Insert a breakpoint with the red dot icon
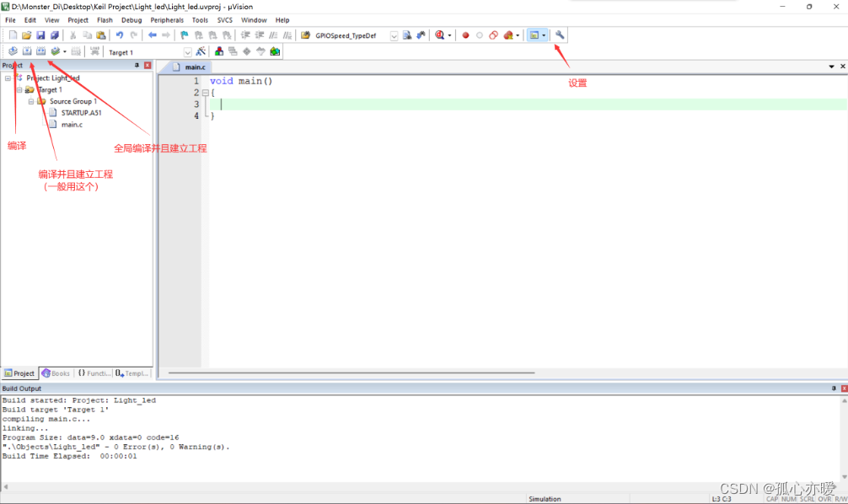Image resolution: width=848 pixels, height=504 pixels. click(x=465, y=35)
